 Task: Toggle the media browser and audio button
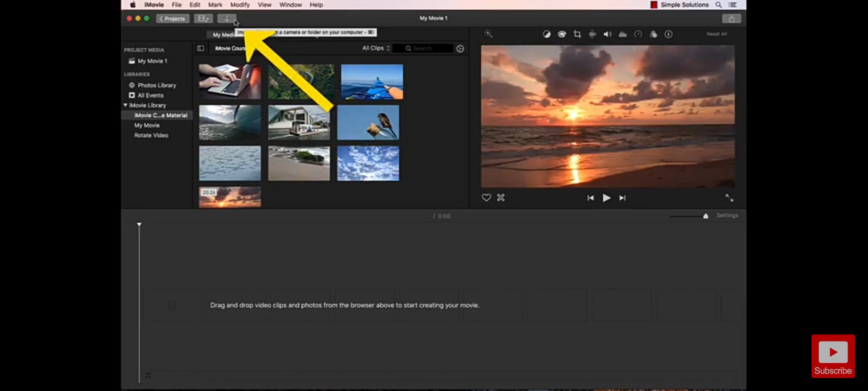pyautogui.click(x=203, y=18)
